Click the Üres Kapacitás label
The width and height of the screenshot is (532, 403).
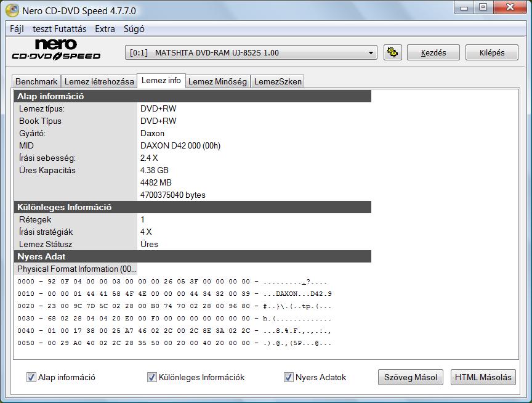(x=47, y=170)
